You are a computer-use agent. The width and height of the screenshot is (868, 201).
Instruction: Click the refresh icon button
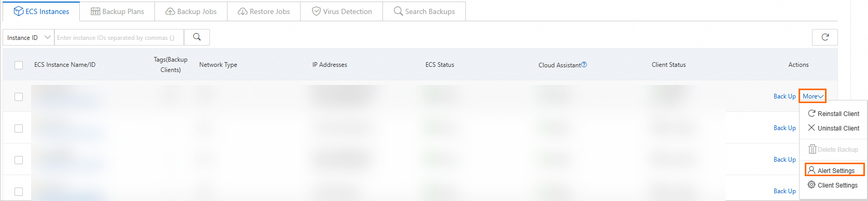click(x=825, y=37)
